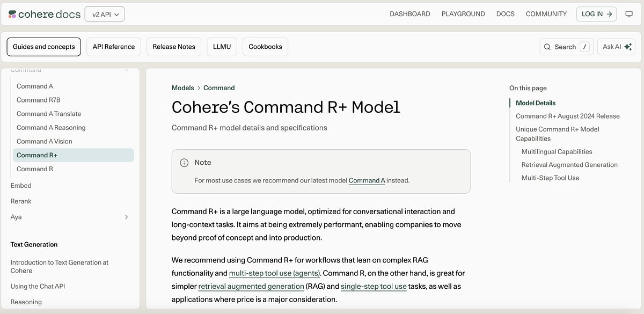
Task: Open the v2 API version dropdown
Action: (105, 14)
